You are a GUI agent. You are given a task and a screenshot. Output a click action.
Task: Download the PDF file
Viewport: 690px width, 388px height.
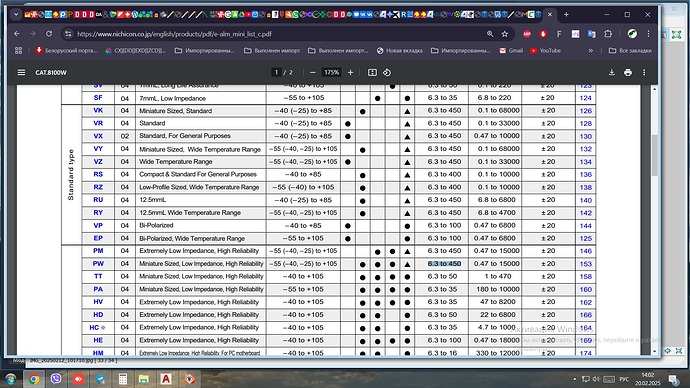pos(612,73)
